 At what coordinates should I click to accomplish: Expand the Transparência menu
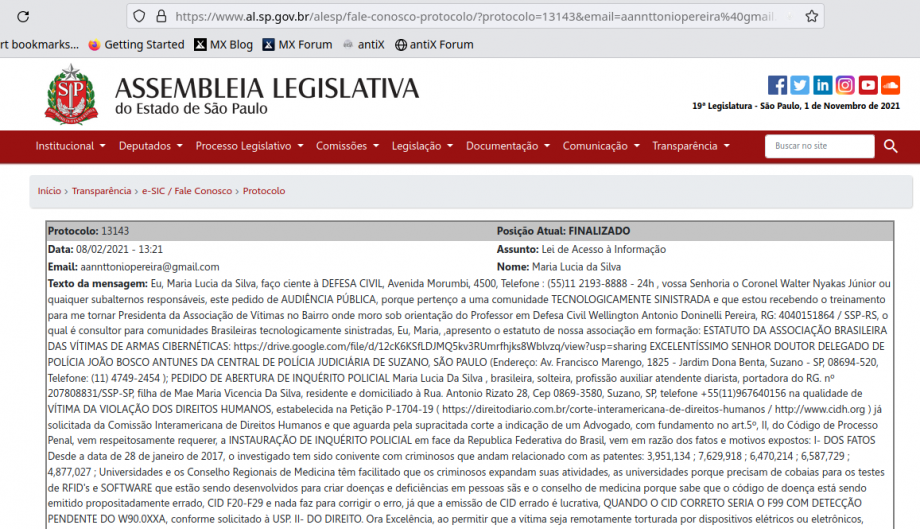[x=691, y=146]
